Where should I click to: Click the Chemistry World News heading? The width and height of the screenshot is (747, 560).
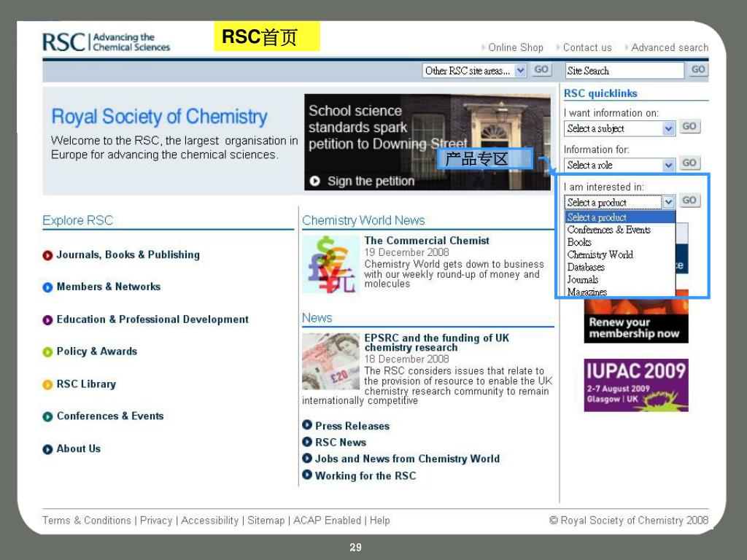(x=363, y=220)
